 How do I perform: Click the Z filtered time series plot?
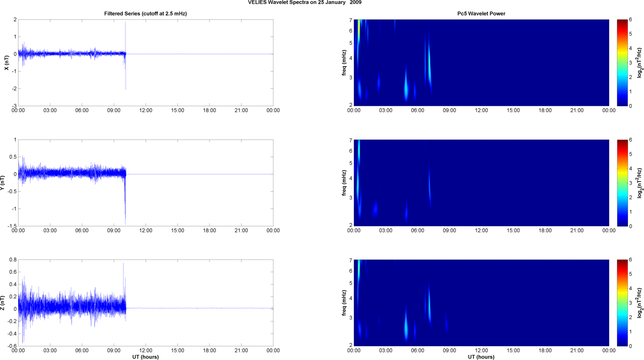(x=146, y=303)
